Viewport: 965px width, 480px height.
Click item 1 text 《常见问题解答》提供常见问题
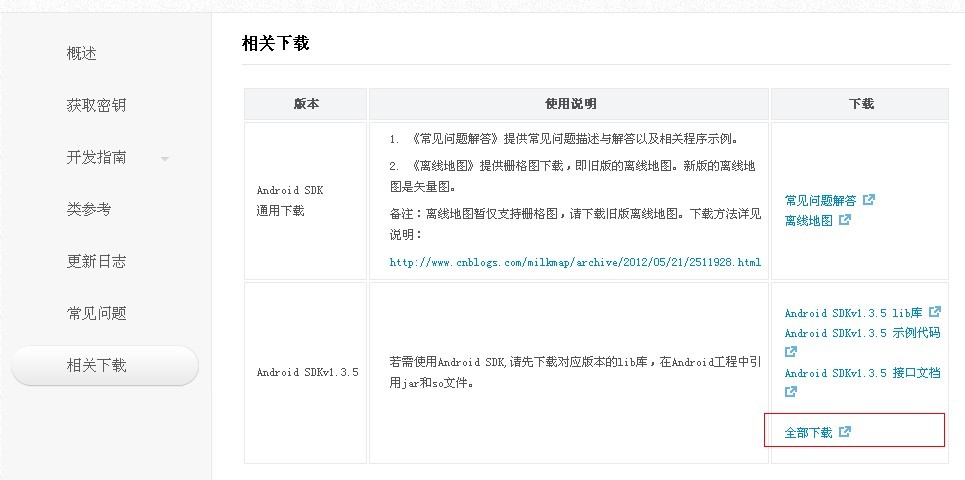[x=564, y=139]
